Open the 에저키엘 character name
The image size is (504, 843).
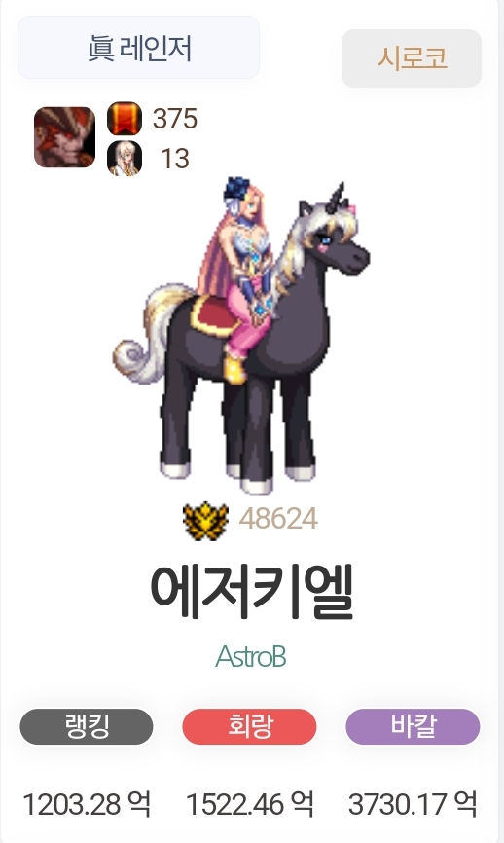pyautogui.click(x=251, y=593)
